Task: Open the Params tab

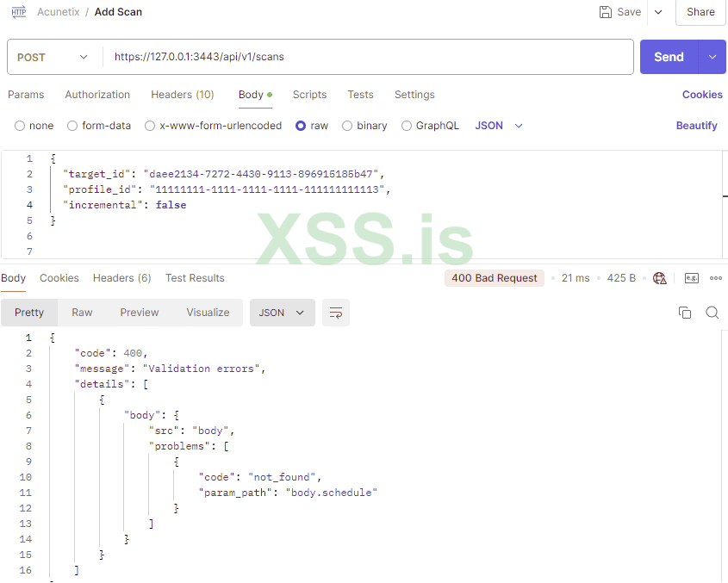Action: coord(26,95)
